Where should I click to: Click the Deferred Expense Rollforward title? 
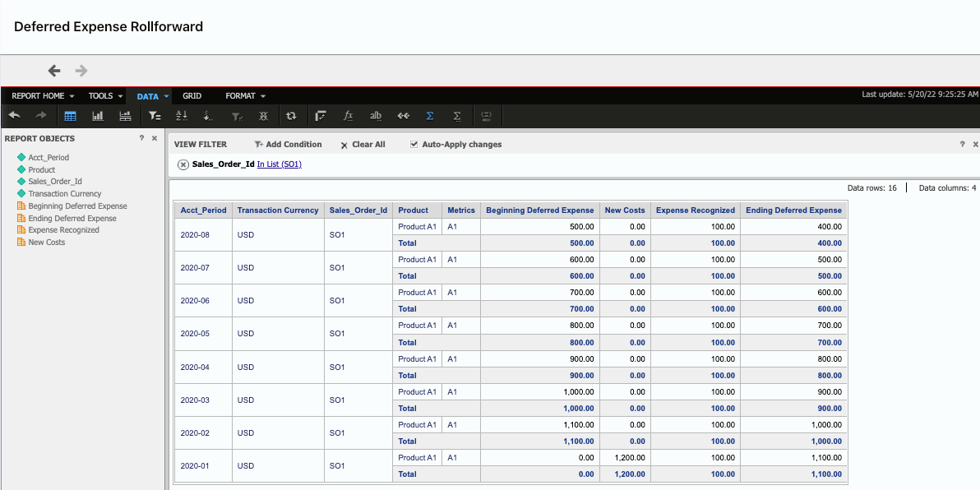pos(109,26)
